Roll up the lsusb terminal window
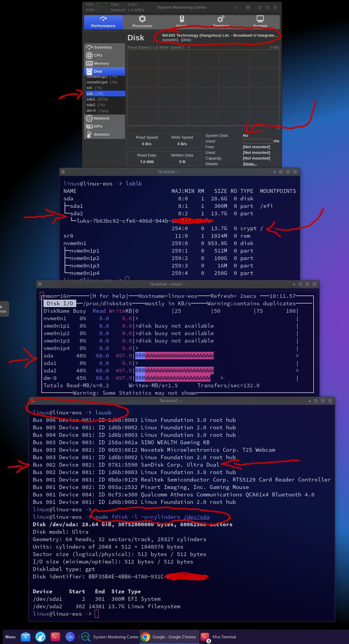349x644 pixels. [x=309, y=401]
